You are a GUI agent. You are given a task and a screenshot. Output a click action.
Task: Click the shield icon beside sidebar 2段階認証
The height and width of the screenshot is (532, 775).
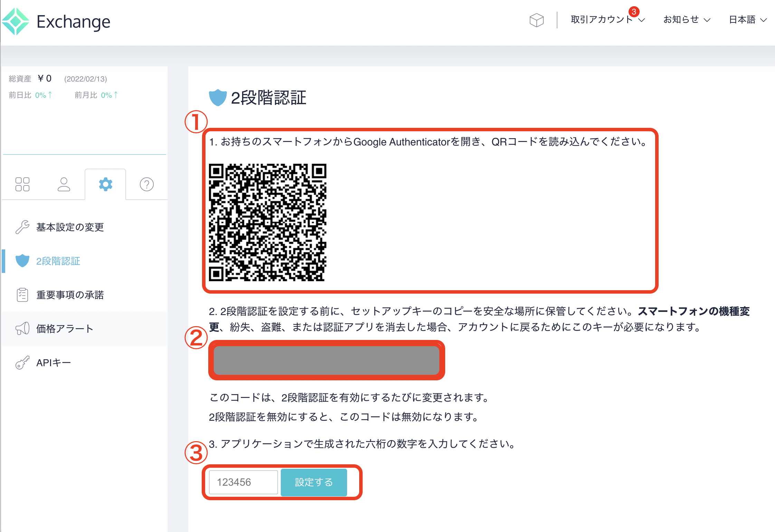click(x=22, y=261)
